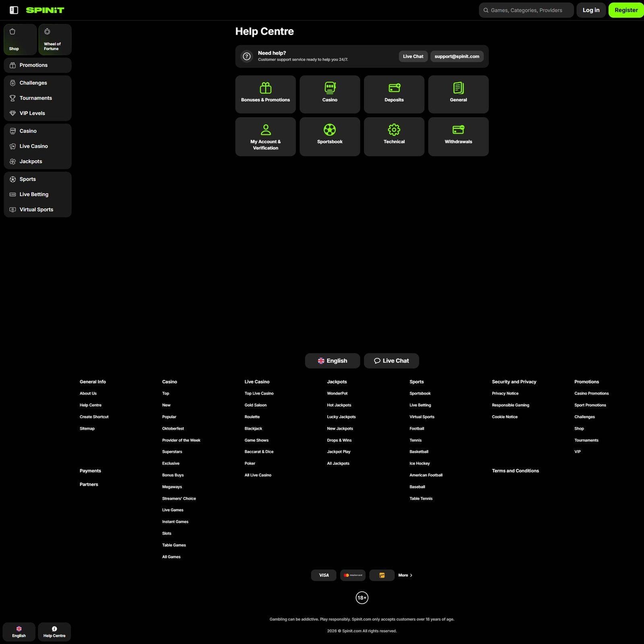Start Live Chat from Need help bar

[413, 56]
